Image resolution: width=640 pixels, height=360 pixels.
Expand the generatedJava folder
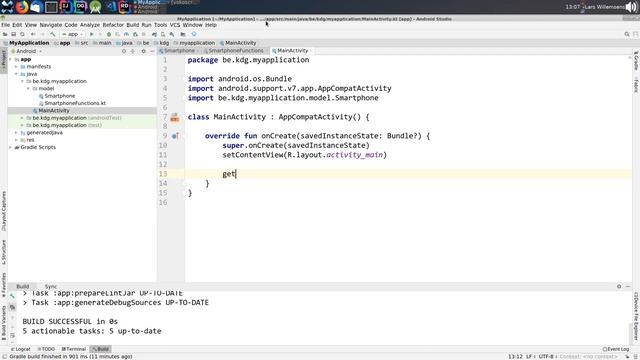click(16, 133)
